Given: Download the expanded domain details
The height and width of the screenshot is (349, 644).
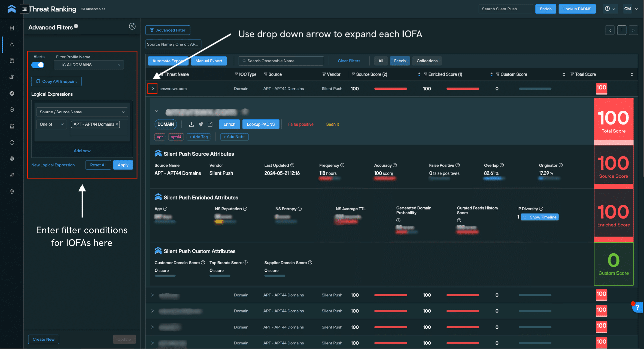Looking at the screenshot, I should click(x=191, y=124).
